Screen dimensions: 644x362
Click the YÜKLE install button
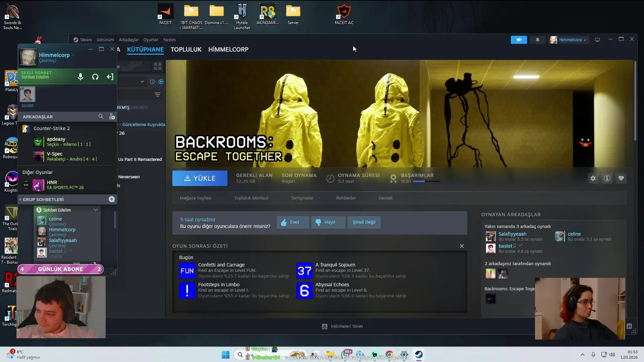tap(200, 178)
